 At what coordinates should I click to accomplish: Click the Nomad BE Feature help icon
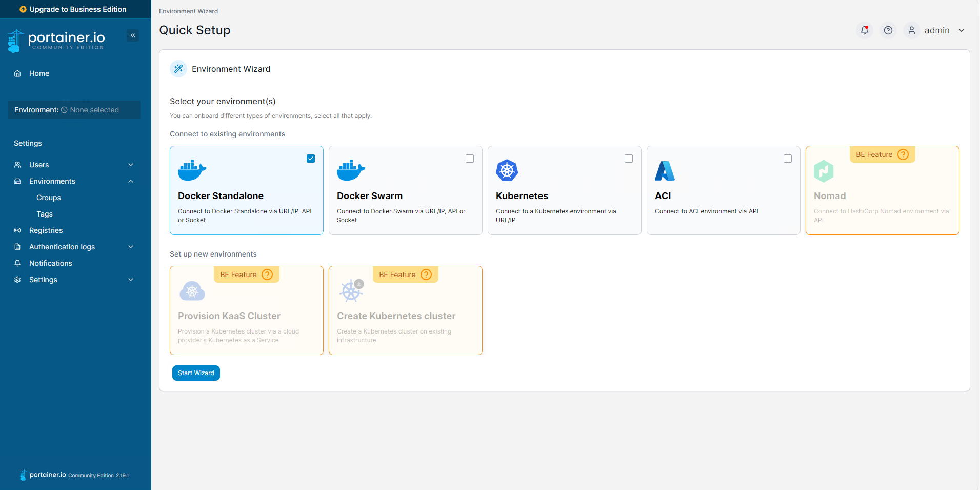click(903, 154)
